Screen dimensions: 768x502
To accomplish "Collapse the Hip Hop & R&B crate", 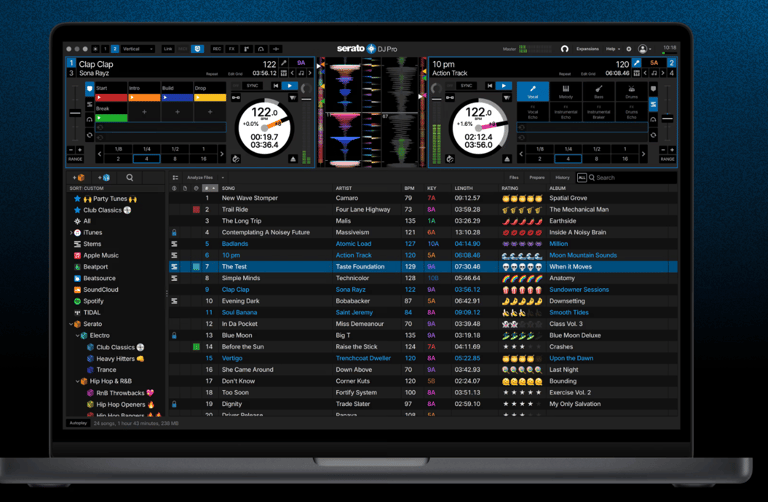I will (78, 381).
